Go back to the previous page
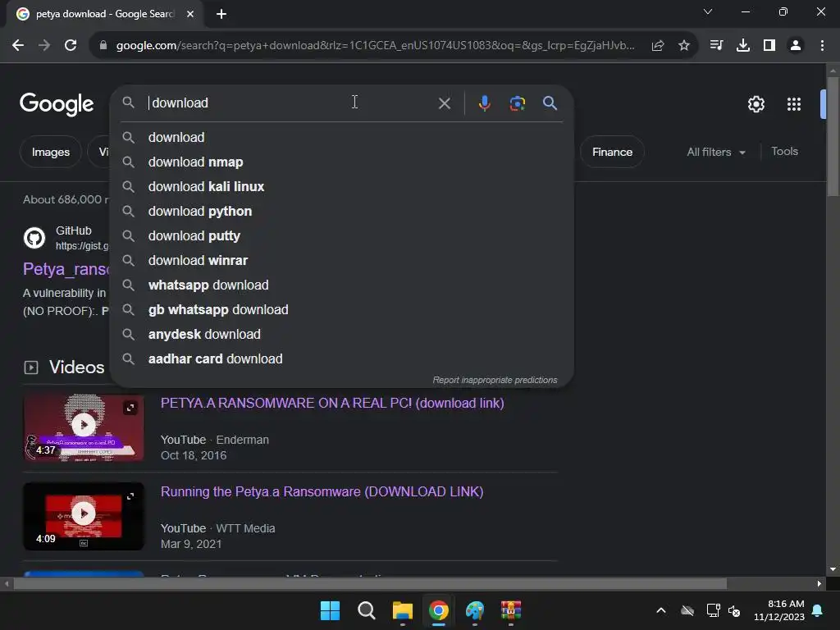This screenshot has width=840, height=630. pos(18,46)
